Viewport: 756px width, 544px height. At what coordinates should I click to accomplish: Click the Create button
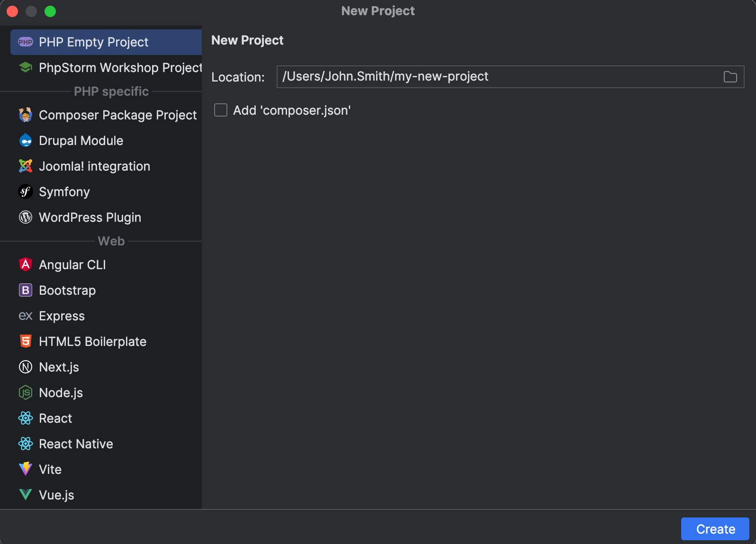pyautogui.click(x=715, y=528)
